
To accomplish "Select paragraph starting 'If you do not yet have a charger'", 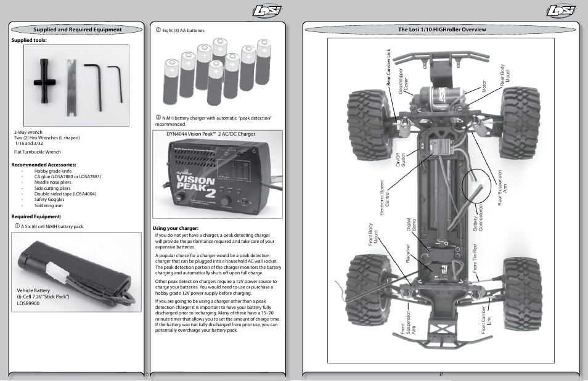I will pos(215,241).
